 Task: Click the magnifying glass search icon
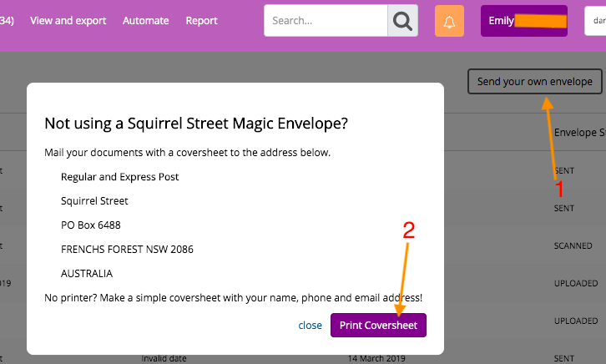point(402,21)
